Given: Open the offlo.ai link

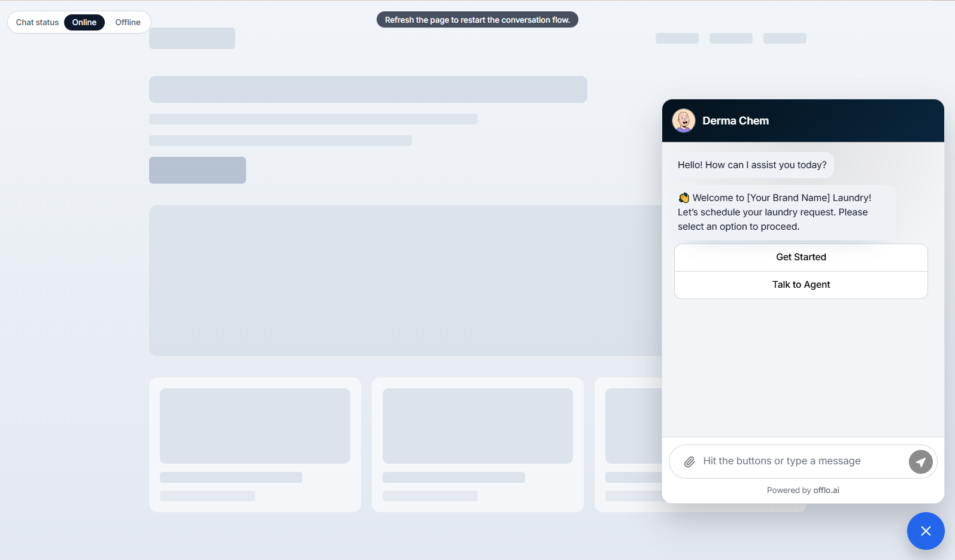Looking at the screenshot, I should click(826, 490).
